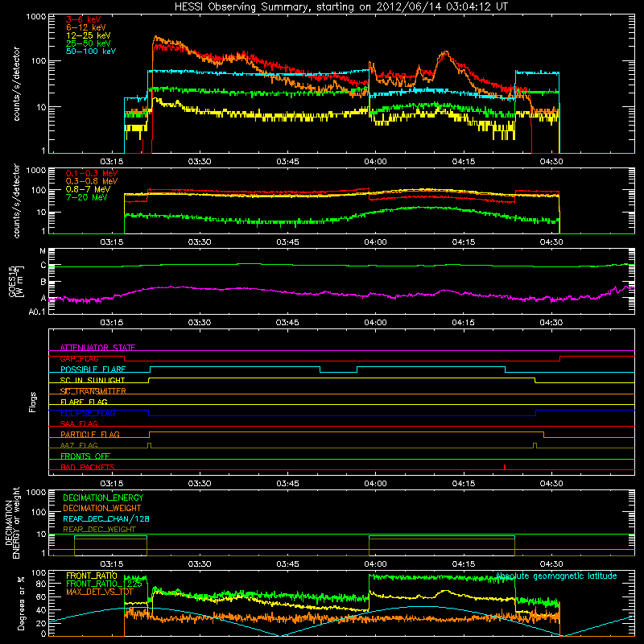Select the 12-25 keV legend label
The image size is (644, 644).
pos(89,35)
